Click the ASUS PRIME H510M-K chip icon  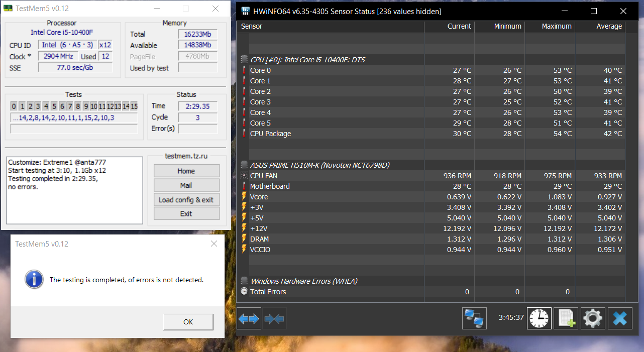coord(244,165)
